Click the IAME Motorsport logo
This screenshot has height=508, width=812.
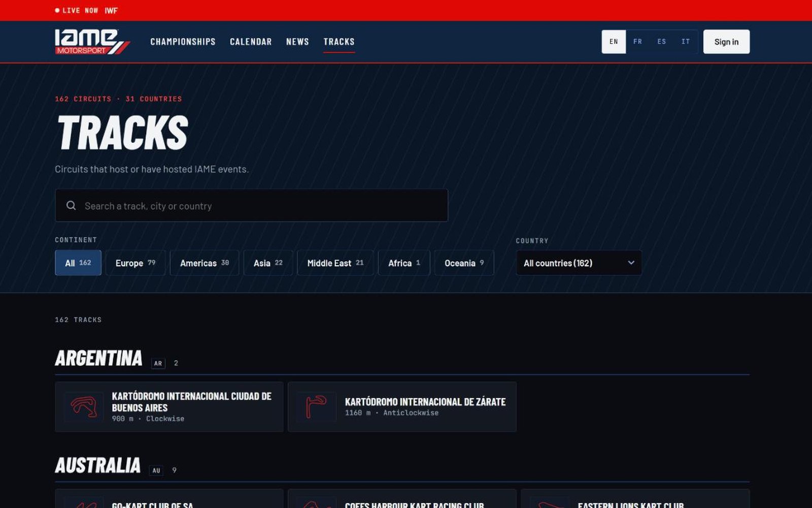(92, 42)
